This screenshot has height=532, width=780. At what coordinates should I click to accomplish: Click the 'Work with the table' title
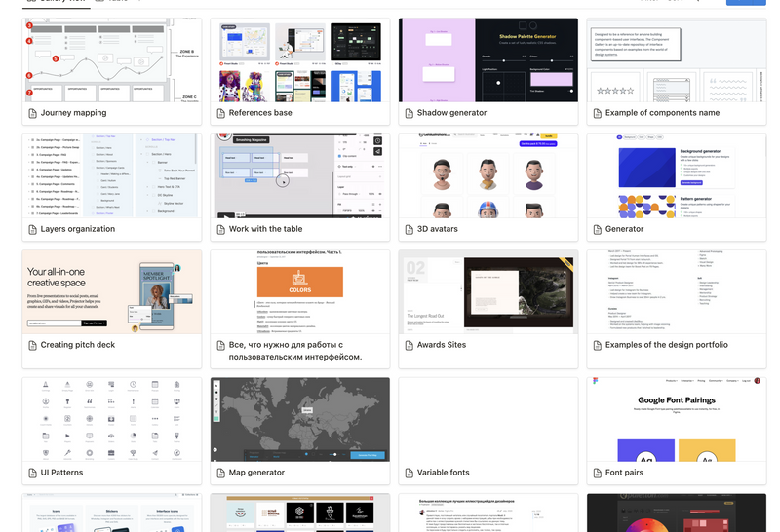point(265,229)
